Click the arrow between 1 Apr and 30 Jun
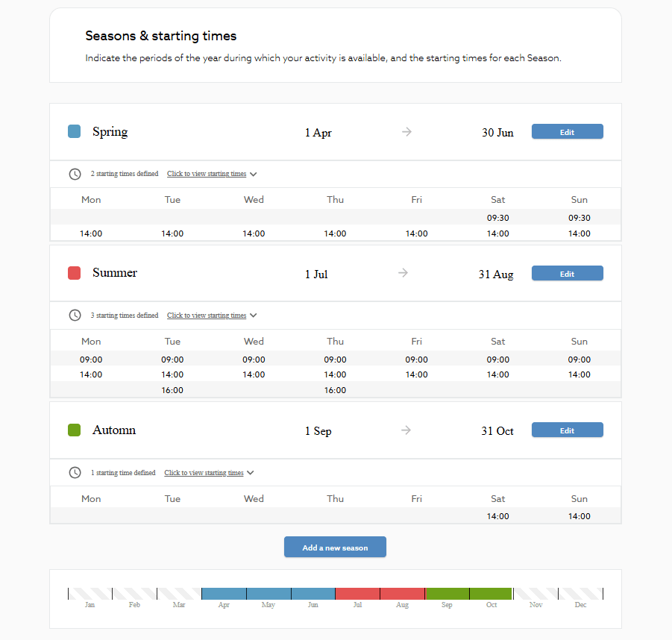This screenshot has width=672, height=640. pos(406,131)
